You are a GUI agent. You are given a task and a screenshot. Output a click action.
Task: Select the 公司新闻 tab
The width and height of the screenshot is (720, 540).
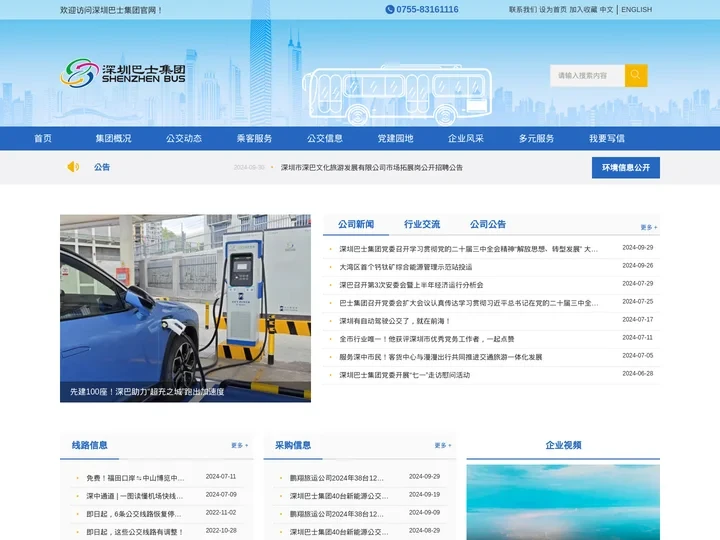pos(356,224)
